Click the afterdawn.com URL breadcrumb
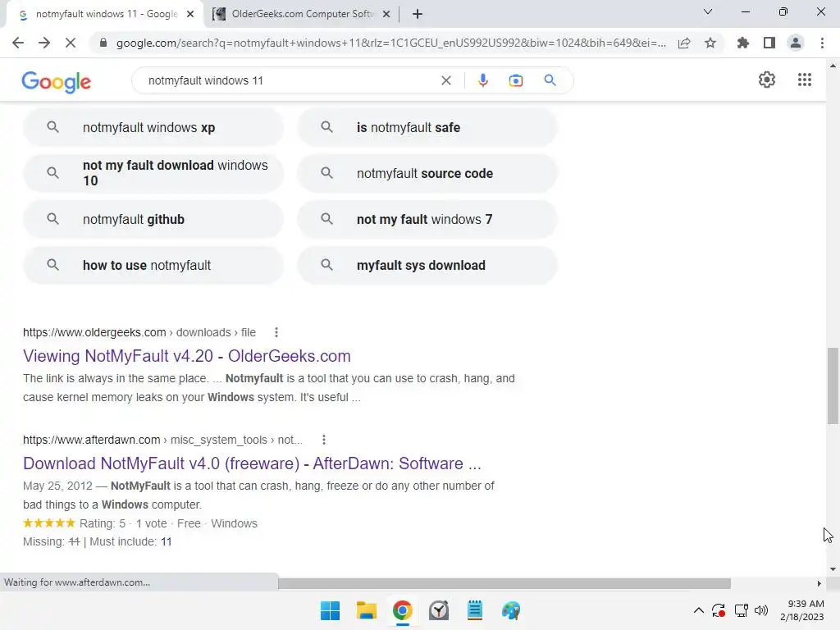 [x=163, y=440]
